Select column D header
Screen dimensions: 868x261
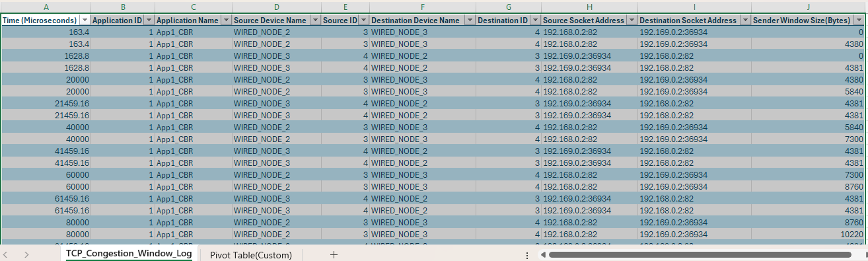[276, 7]
